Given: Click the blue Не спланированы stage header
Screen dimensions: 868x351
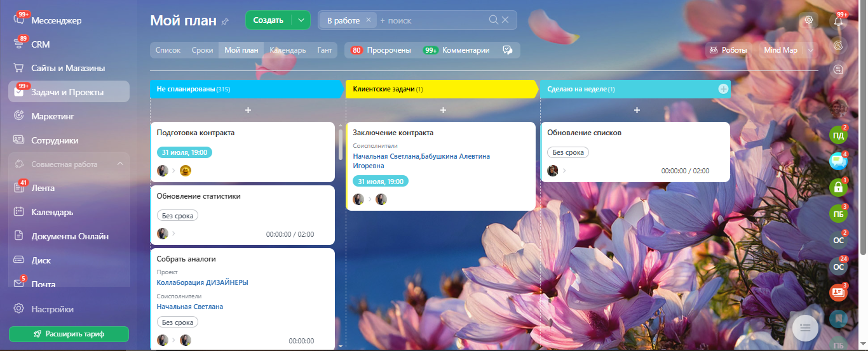Looking at the screenshot, I should click(246, 89).
